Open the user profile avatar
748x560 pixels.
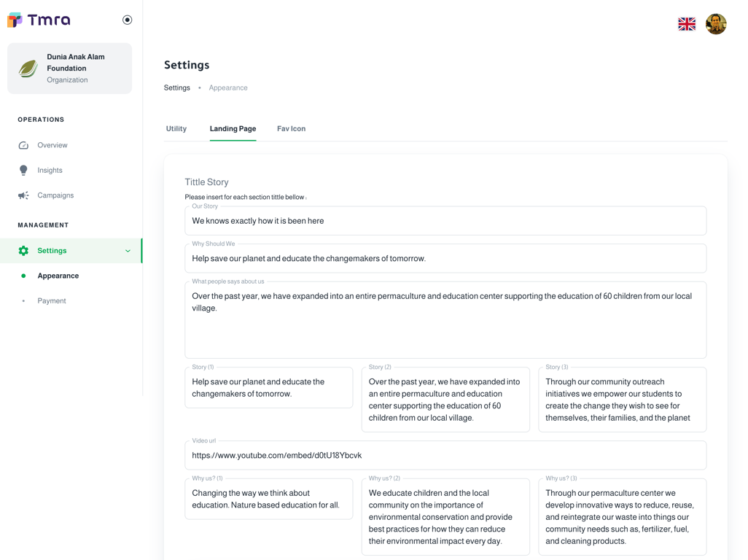tap(715, 24)
